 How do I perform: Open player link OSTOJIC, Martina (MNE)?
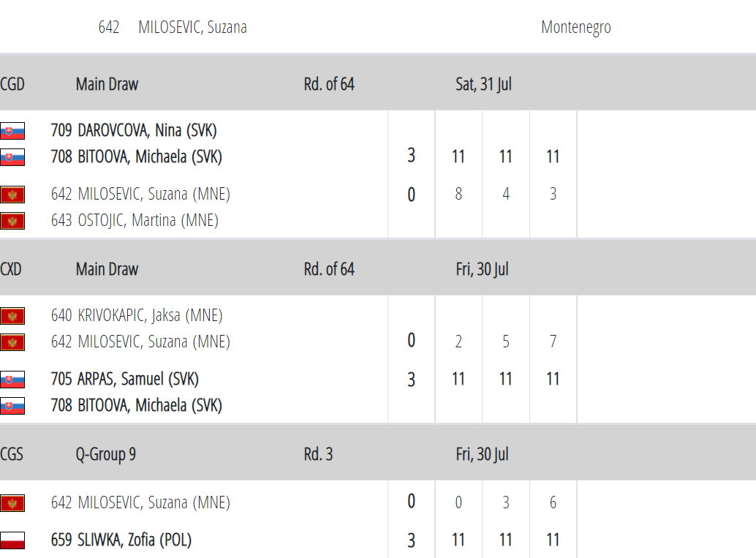[135, 220]
